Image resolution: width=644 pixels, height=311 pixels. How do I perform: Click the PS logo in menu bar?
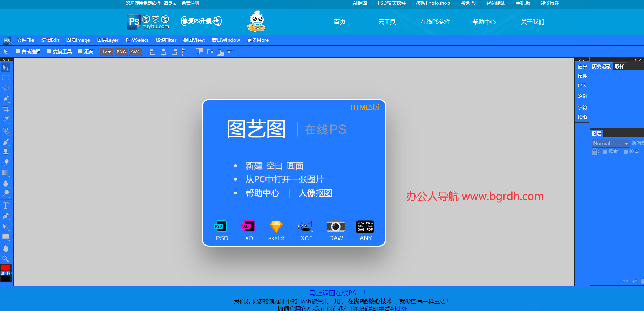pyautogui.click(x=7, y=40)
